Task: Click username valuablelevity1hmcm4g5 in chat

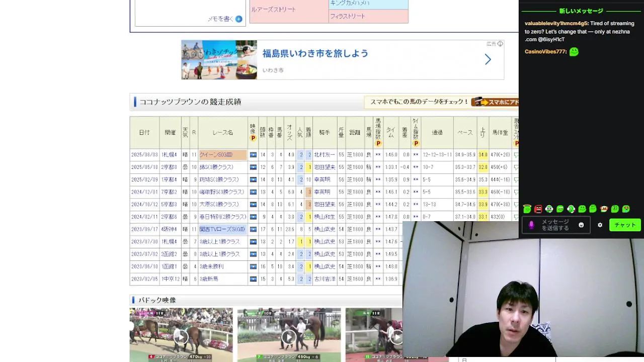Action: 556,24
